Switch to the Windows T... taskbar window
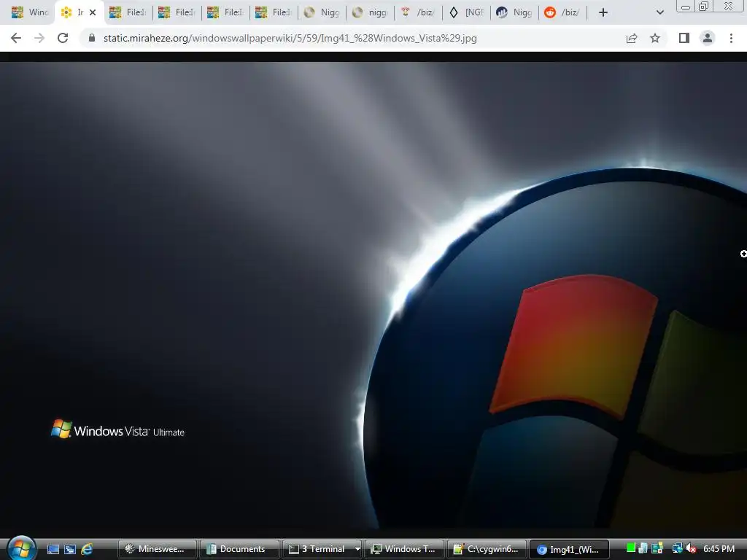The width and height of the screenshot is (747, 560). (x=404, y=549)
